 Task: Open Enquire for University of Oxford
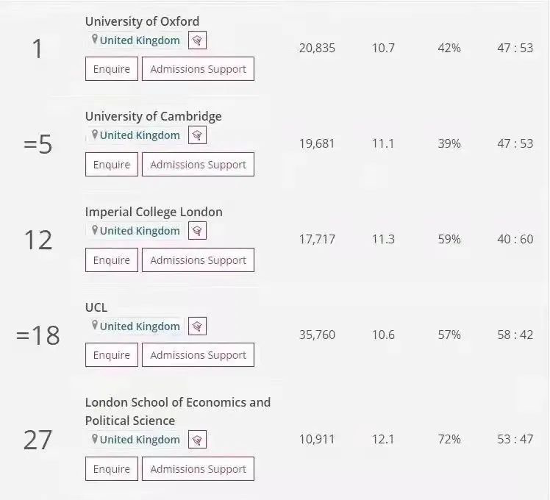coord(112,69)
